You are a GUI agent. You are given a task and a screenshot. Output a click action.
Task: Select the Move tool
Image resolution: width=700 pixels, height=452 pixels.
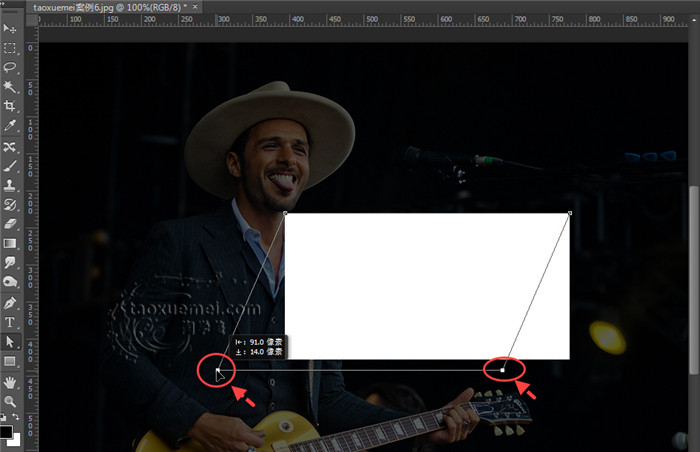[x=10, y=28]
